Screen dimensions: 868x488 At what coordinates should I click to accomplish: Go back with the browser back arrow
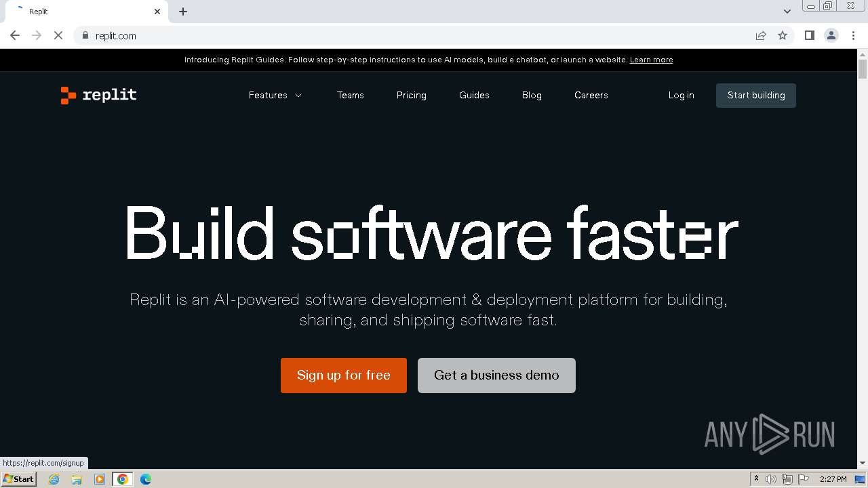pos(15,35)
